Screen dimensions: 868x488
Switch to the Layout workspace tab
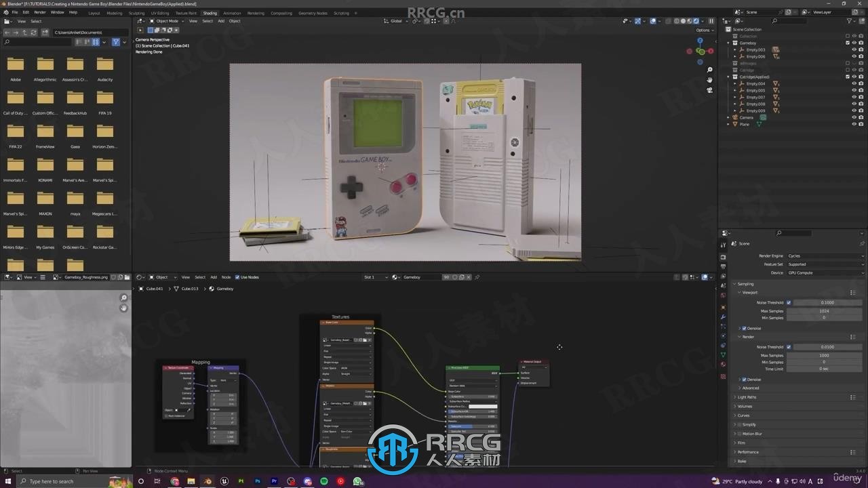pos(94,13)
